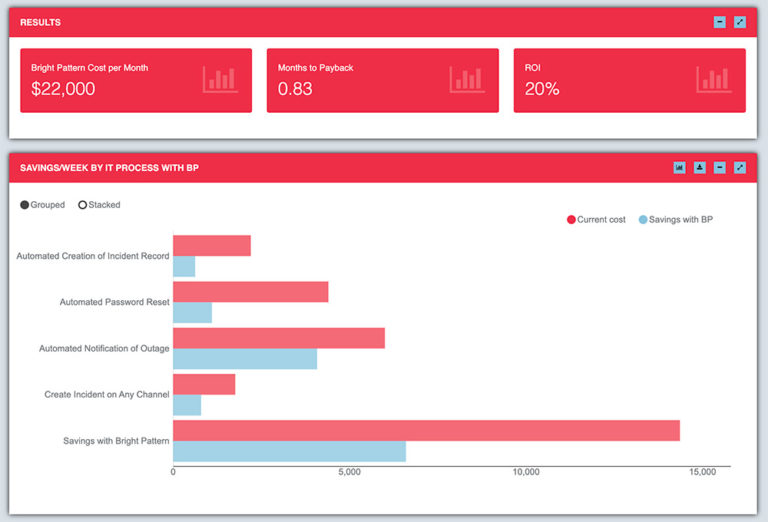Click bar chart icon on Cost per Month card
This screenshot has height=522, width=768.
point(220,79)
